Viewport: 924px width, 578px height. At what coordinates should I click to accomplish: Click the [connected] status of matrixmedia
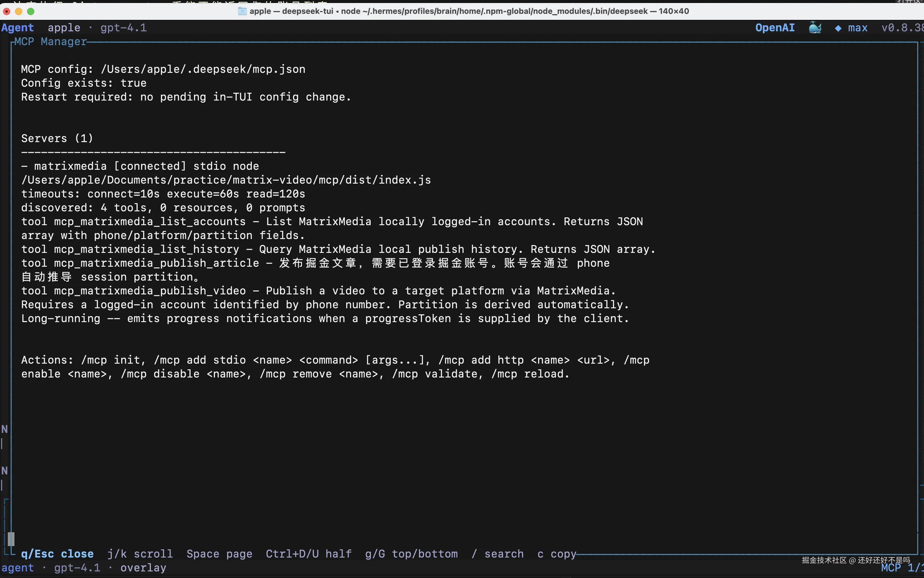click(x=150, y=166)
